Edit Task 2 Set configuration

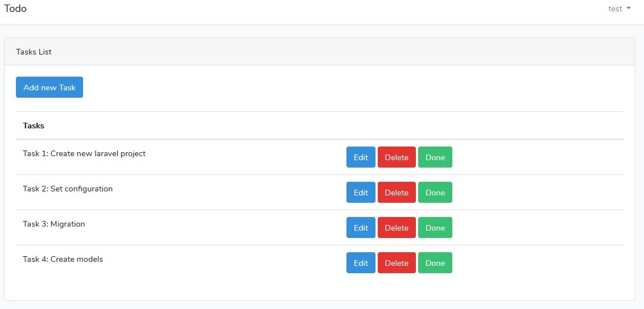coord(361,193)
